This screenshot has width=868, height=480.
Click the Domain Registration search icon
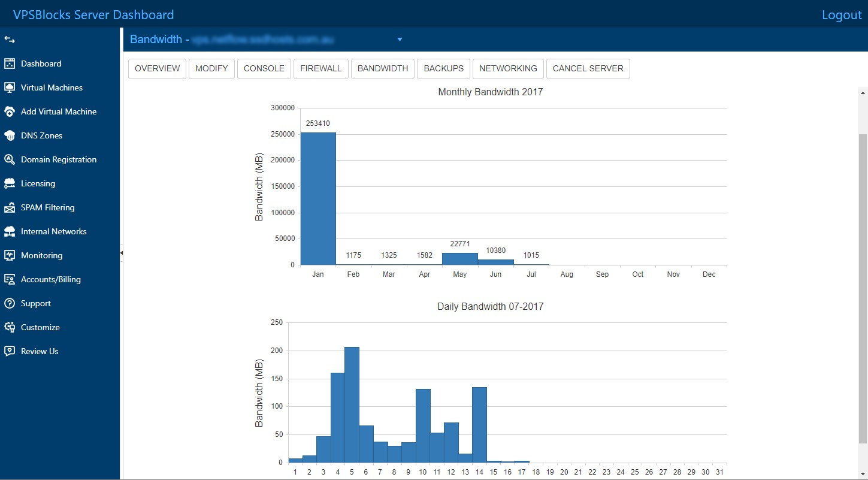(x=10, y=159)
